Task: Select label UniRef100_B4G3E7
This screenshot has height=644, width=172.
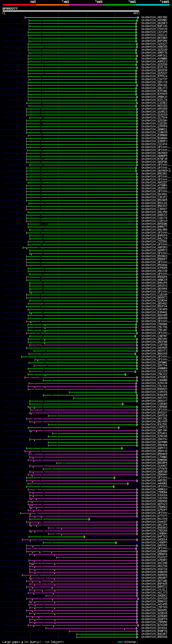Action: click(154, 634)
